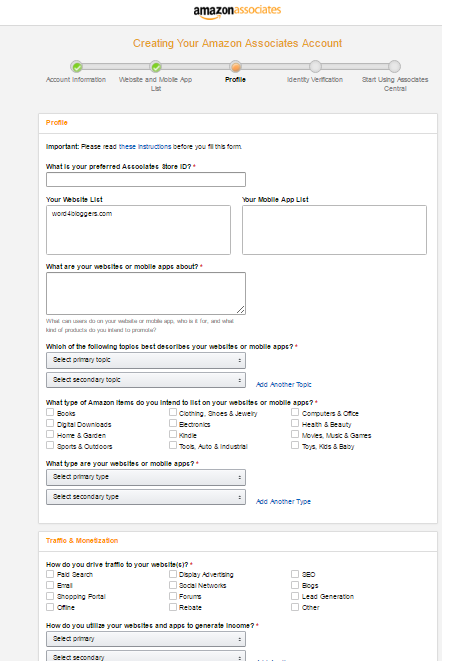Click the Add Another Type link

pos(283,501)
